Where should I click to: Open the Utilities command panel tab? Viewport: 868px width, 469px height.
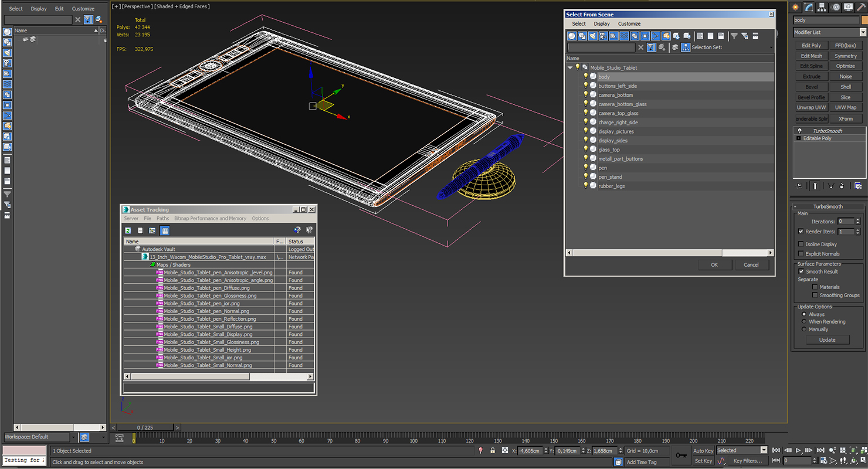click(x=860, y=7)
